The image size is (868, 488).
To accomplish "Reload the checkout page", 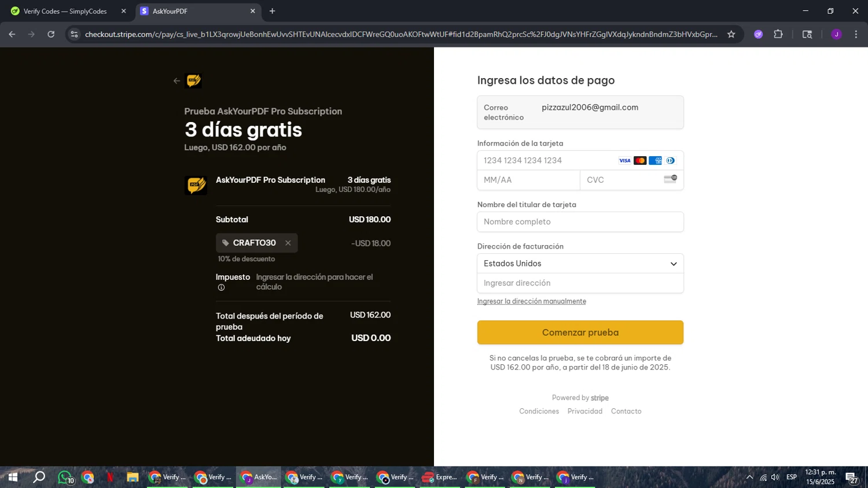I will pyautogui.click(x=51, y=34).
